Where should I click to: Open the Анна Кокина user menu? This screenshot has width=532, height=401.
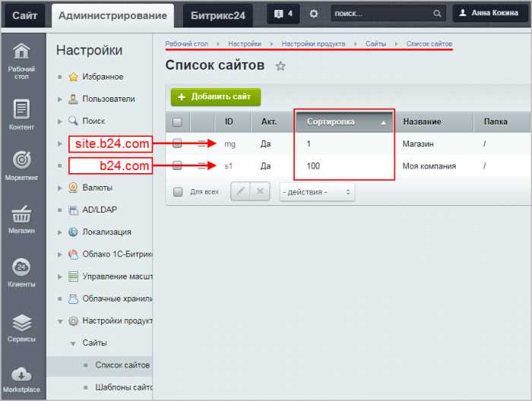tap(490, 13)
